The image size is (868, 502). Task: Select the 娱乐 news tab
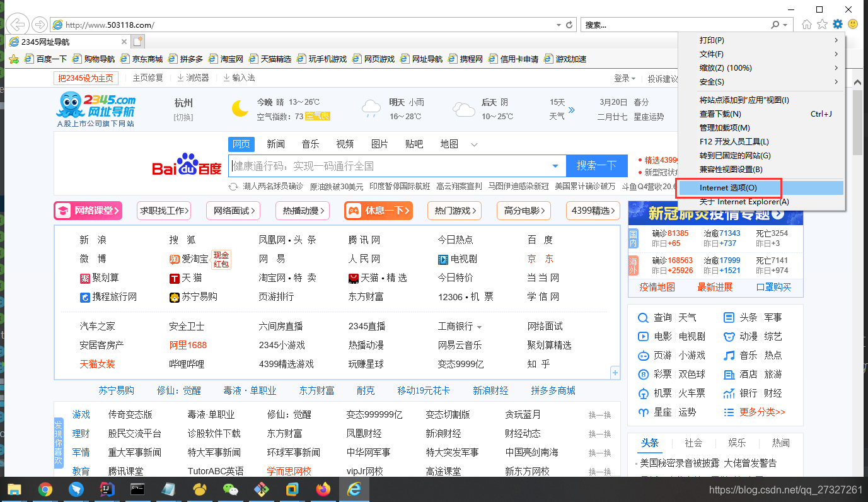(x=737, y=443)
